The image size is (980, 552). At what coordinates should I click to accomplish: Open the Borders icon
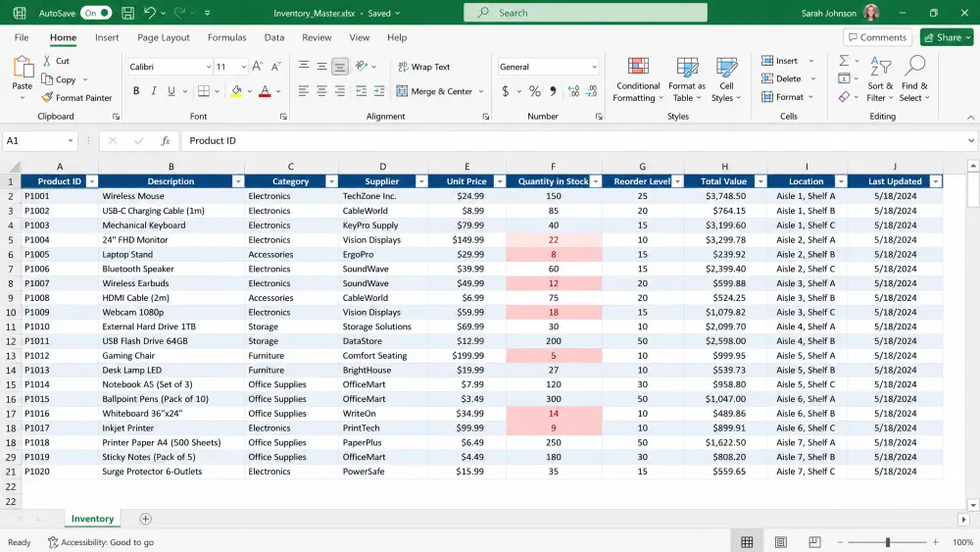[204, 91]
